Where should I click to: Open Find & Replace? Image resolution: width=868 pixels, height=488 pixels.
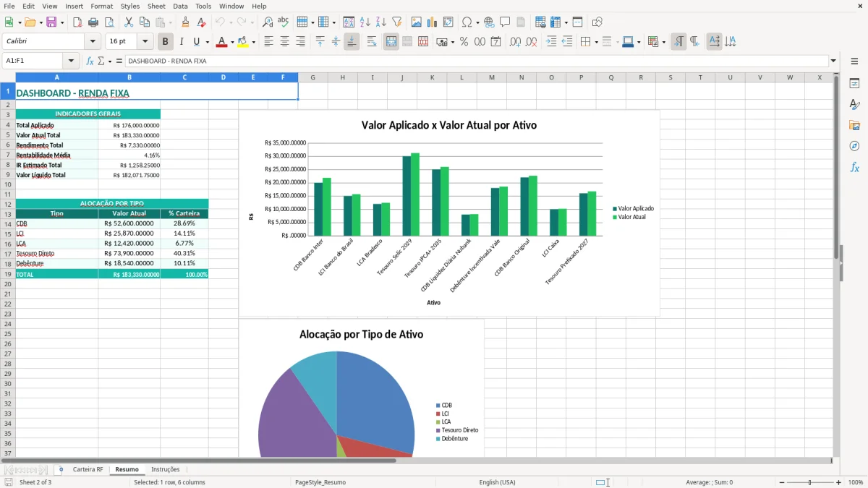point(268,22)
